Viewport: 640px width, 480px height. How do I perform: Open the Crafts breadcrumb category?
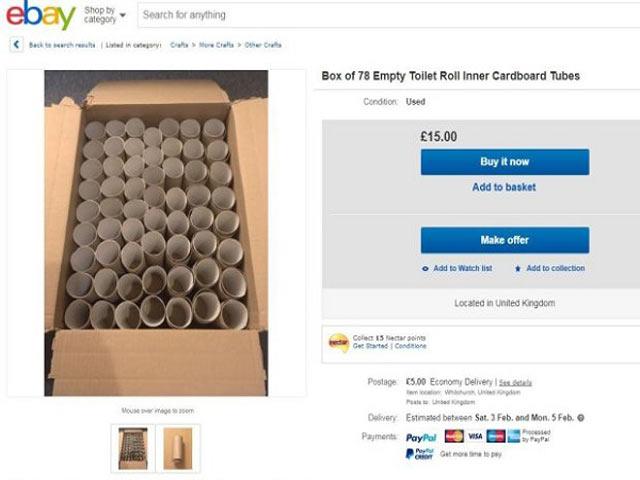pyautogui.click(x=180, y=45)
